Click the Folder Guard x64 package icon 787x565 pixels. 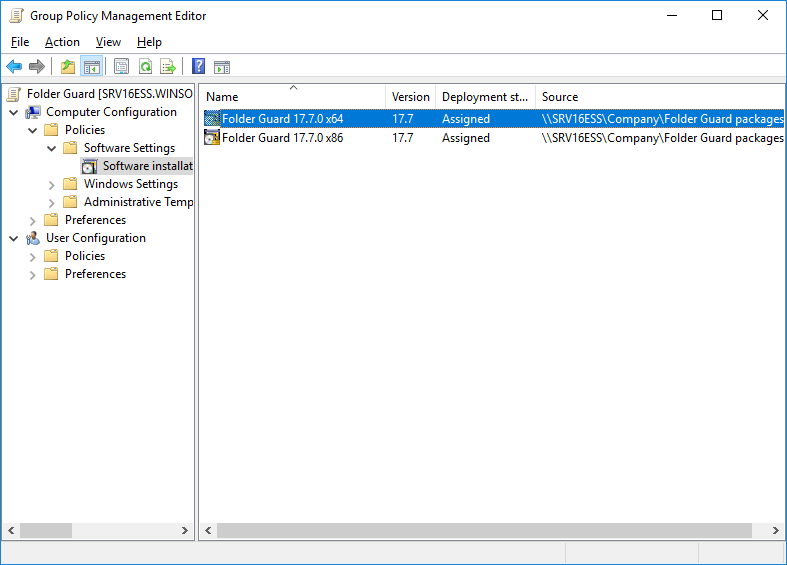click(x=212, y=118)
